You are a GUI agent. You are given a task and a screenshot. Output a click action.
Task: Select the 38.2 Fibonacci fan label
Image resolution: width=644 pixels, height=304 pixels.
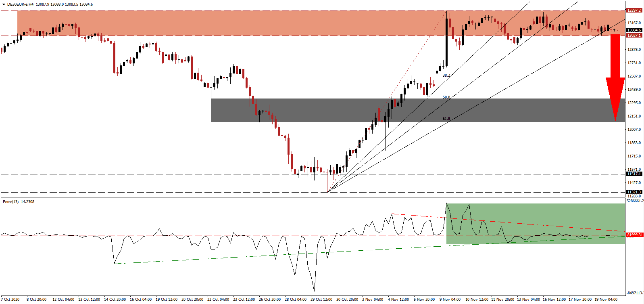tap(446, 75)
